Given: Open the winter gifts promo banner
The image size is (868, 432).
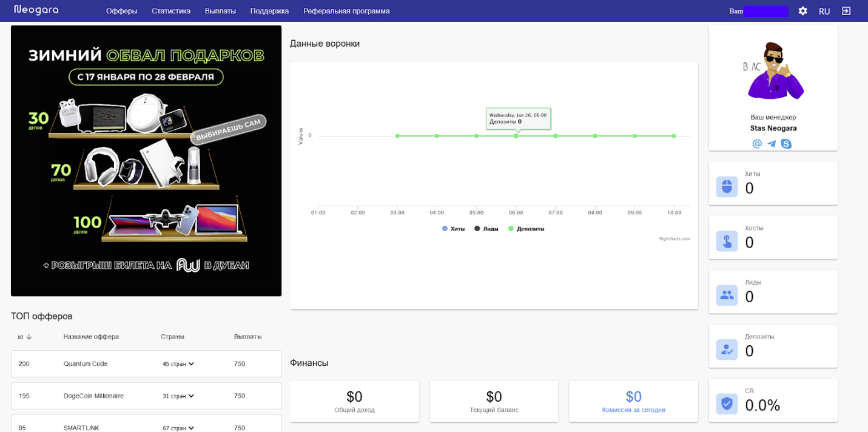Looking at the screenshot, I should tap(146, 161).
